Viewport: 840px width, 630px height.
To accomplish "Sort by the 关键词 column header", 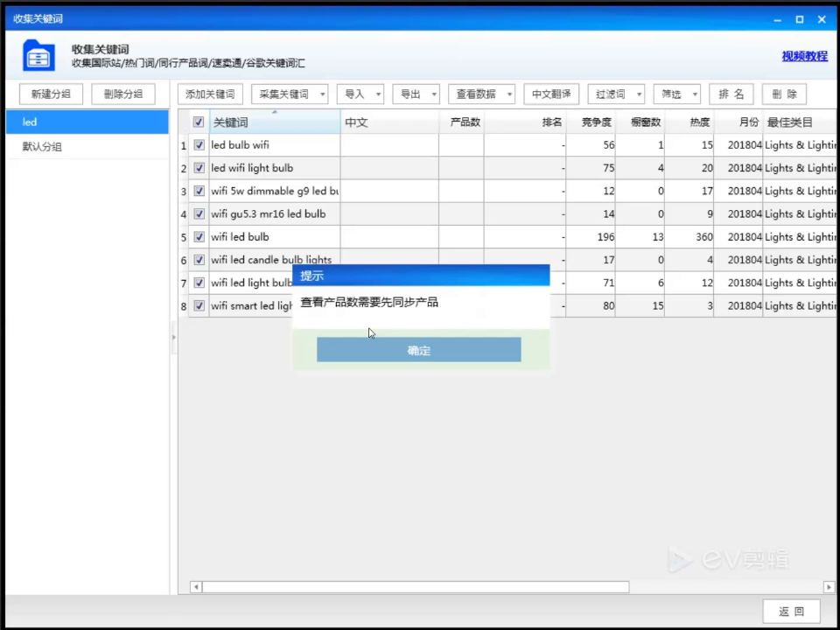I will click(275, 122).
